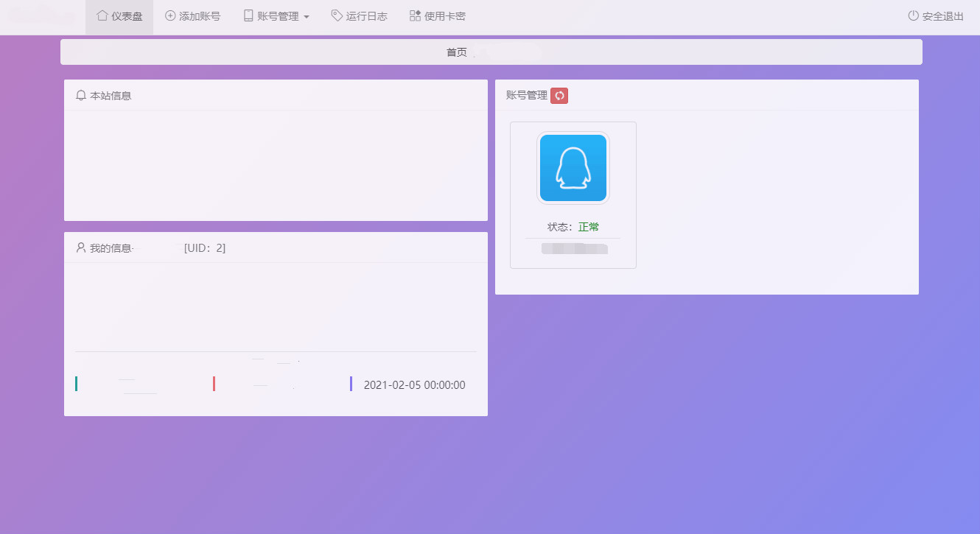The image size is (980, 534).
Task: Select the QQ penguin account avatar
Action: 573,168
